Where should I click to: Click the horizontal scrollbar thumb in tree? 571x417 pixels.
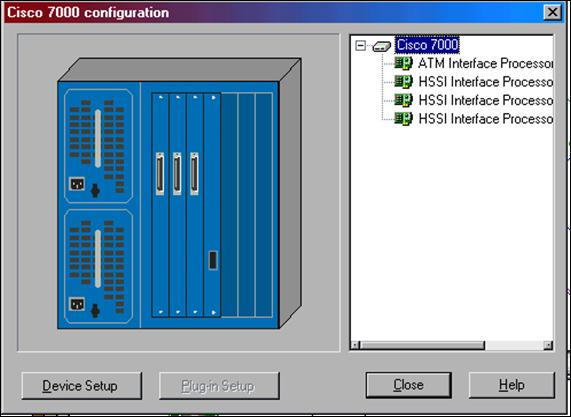point(422,345)
